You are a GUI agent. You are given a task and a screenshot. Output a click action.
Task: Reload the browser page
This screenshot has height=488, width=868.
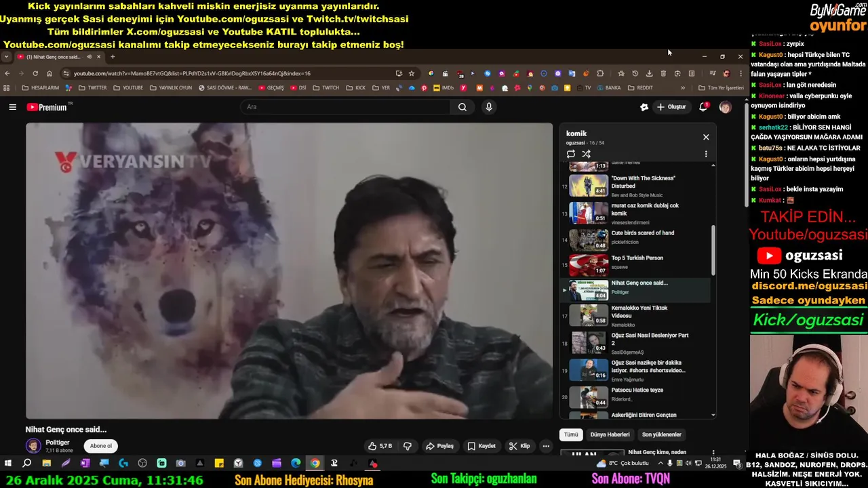35,73
